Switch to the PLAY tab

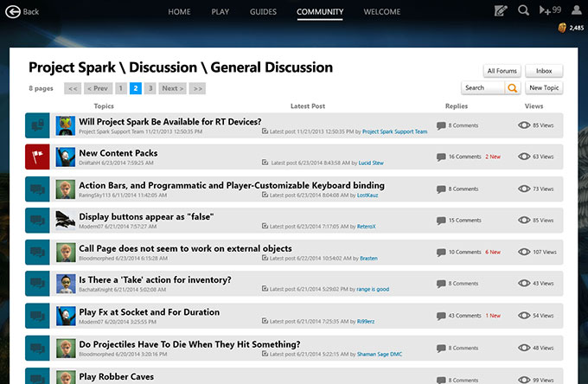point(220,12)
